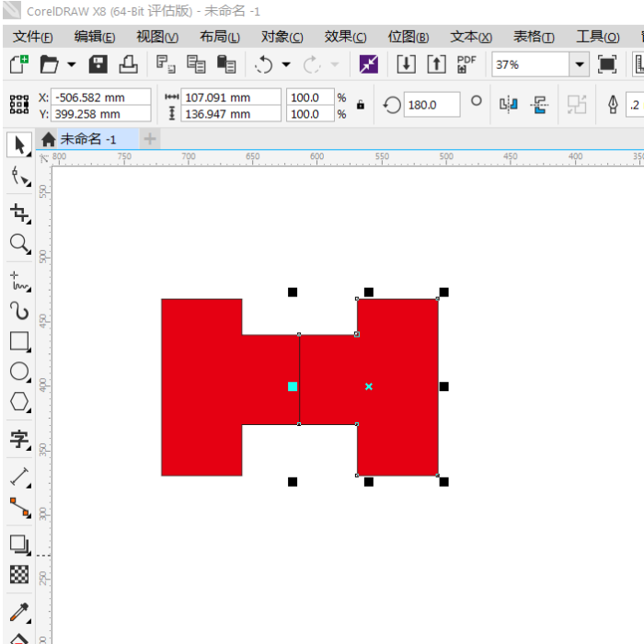The image size is (644, 644).
Task: Open the 效果(C) menu
Action: tap(345, 37)
